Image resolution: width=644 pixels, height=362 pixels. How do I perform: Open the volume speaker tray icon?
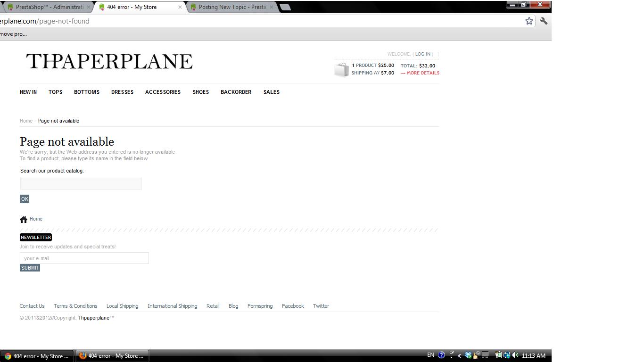coord(515,355)
